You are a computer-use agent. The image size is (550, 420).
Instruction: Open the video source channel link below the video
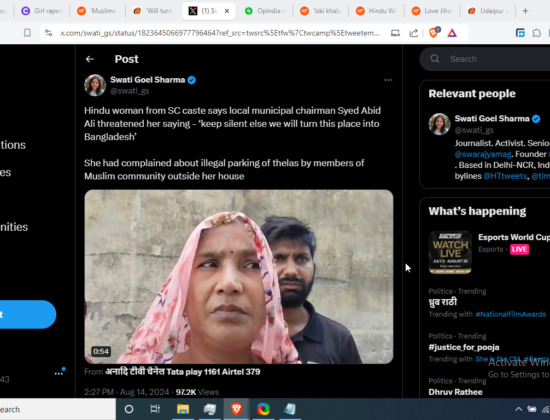(182, 372)
